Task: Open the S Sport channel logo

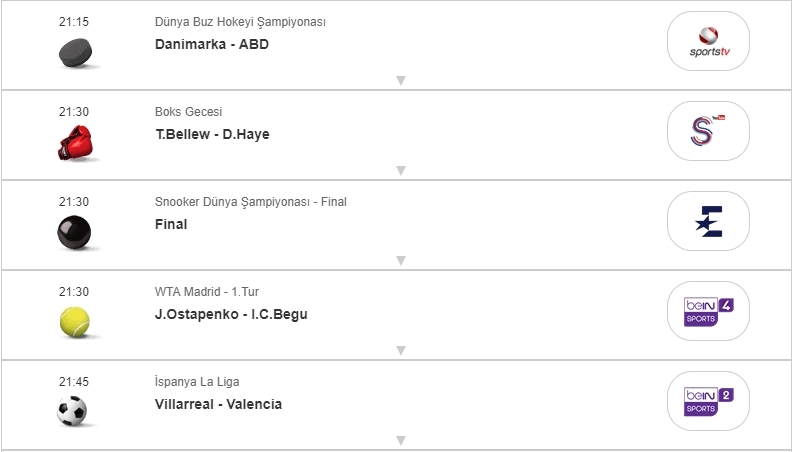Action: [708, 131]
